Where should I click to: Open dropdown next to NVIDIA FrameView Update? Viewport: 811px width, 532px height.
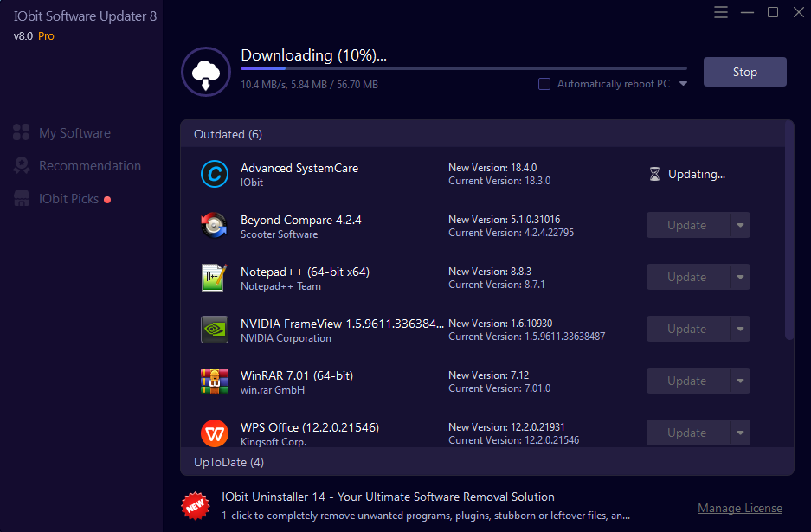tap(740, 330)
